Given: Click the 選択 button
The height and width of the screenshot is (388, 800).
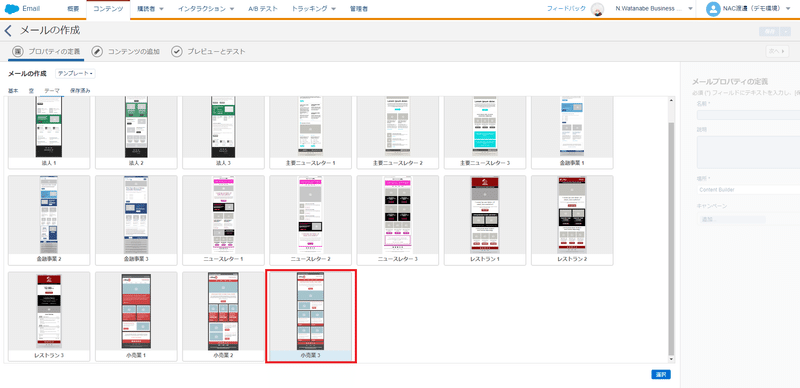Looking at the screenshot, I should [661, 375].
